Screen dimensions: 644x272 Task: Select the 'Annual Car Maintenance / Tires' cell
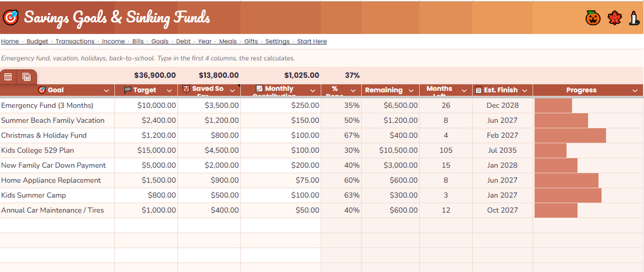coord(57,210)
